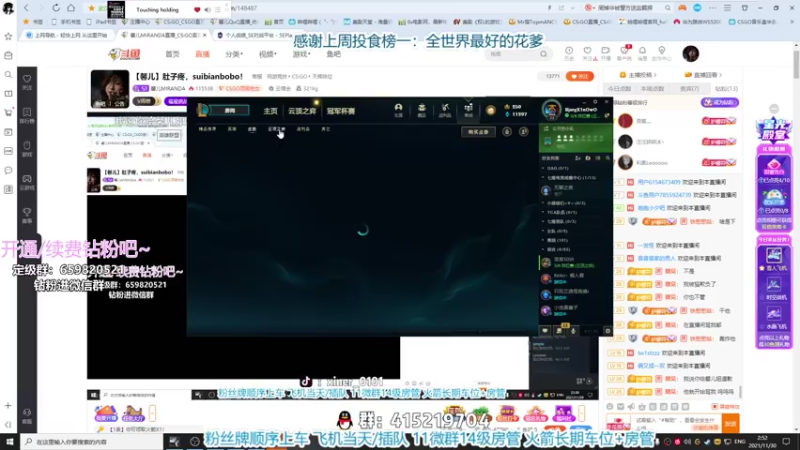The height and width of the screenshot is (450, 800).
Task: Open the browser sidebar favorites star icon
Action: tap(8, 36)
